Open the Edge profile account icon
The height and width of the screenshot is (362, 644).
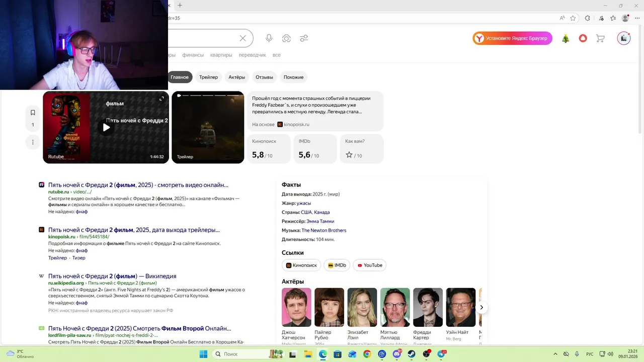click(625, 18)
